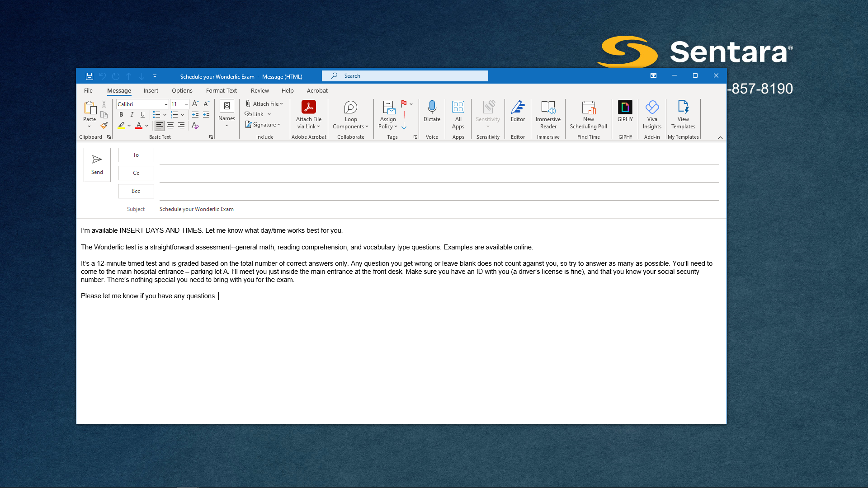Open Viva Insights add-in
Image resolution: width=868 pixels, height=488 pixels.
point(652,114)
